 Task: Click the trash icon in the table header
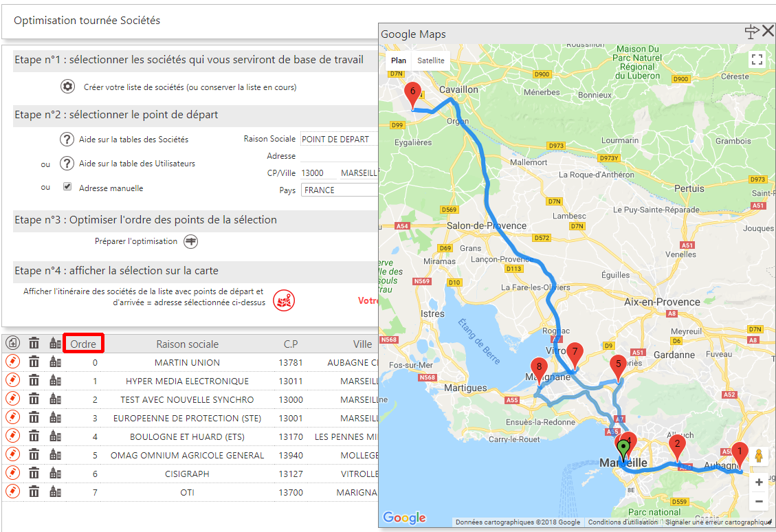tap(34, 343)
